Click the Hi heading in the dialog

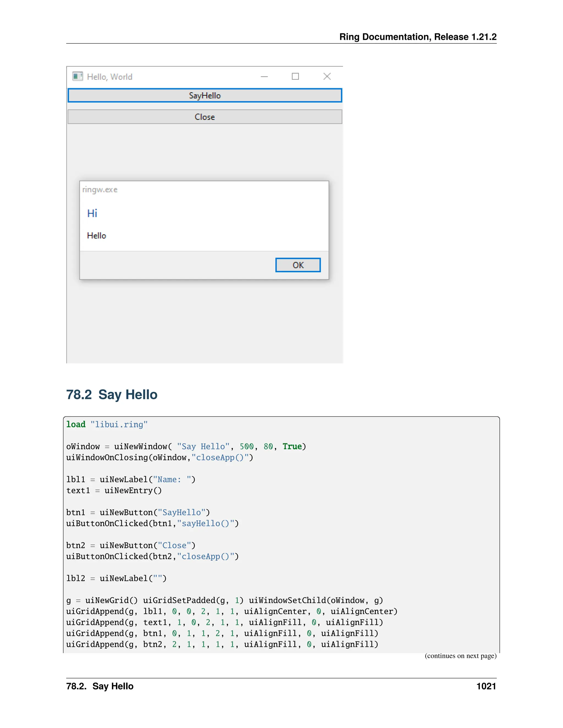click(x=92, y=213)
